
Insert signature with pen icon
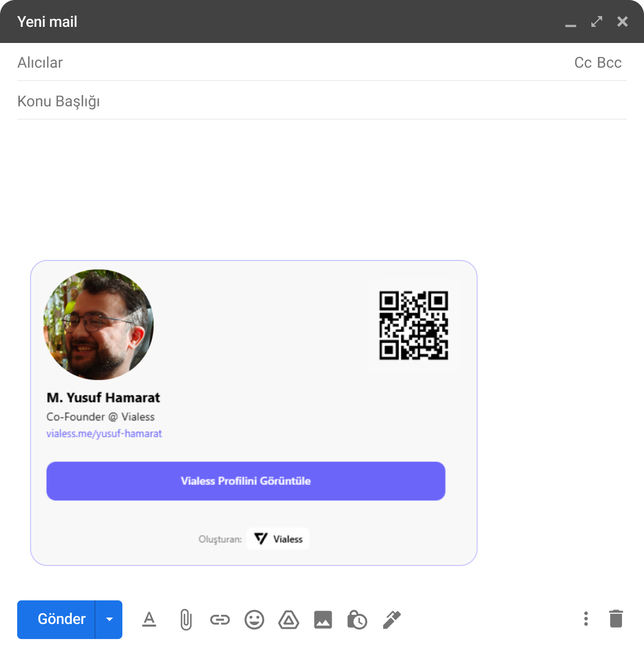[x=392, y=620]
